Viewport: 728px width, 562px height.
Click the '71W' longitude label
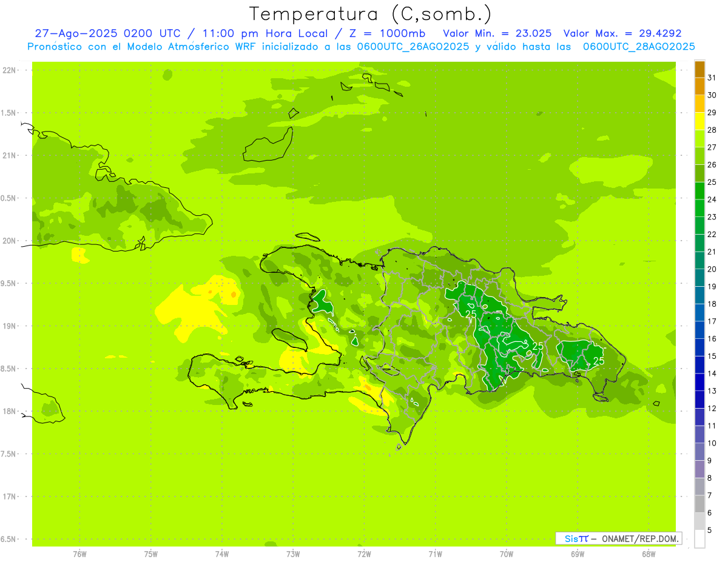435,554
